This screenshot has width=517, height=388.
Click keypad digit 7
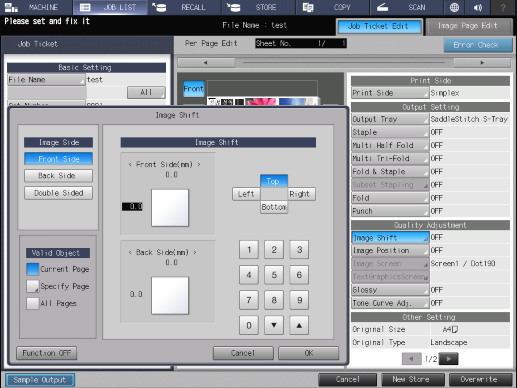(x=249, y=300)
